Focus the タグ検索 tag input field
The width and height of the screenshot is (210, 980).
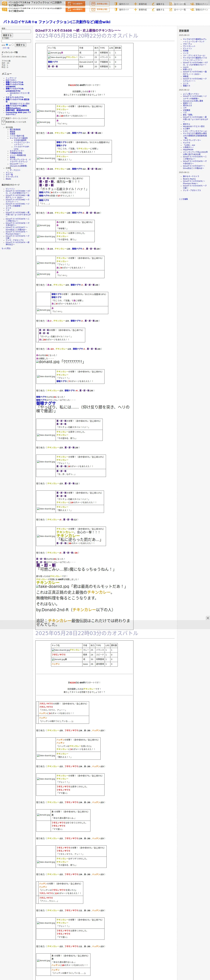[x=16, y=41]
